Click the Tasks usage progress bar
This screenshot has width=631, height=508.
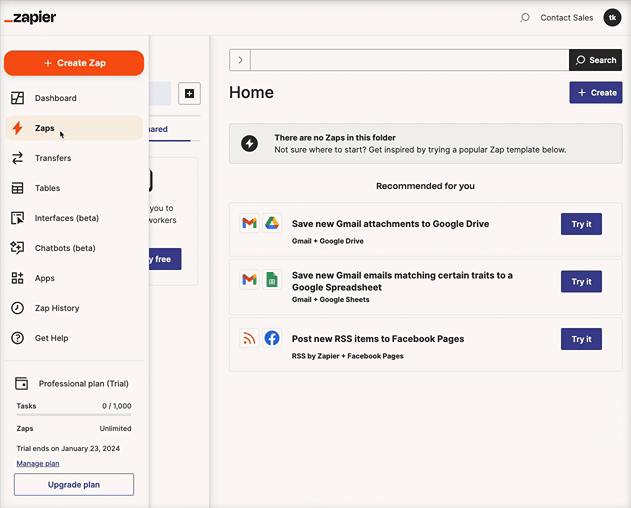click(x=74, y=414)
